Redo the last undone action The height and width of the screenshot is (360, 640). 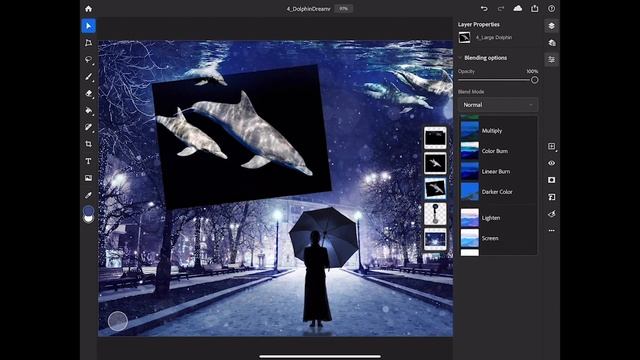coord(501,9)
